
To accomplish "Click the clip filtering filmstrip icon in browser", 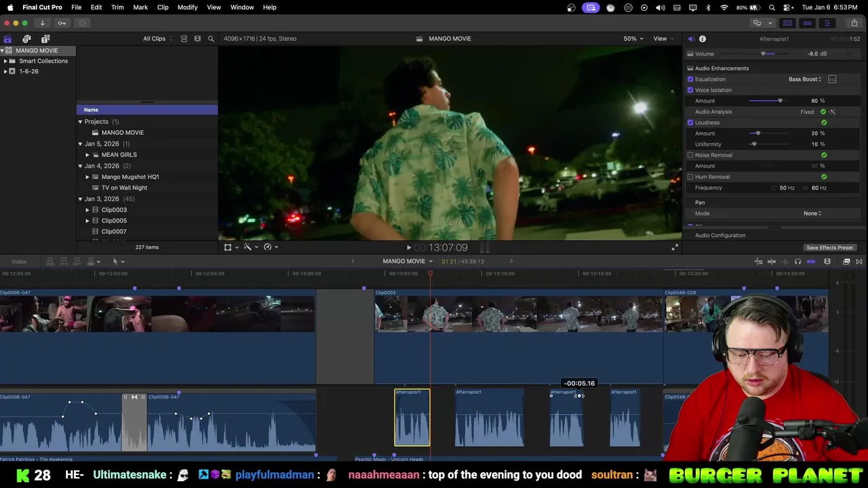I will coord(197,39).
